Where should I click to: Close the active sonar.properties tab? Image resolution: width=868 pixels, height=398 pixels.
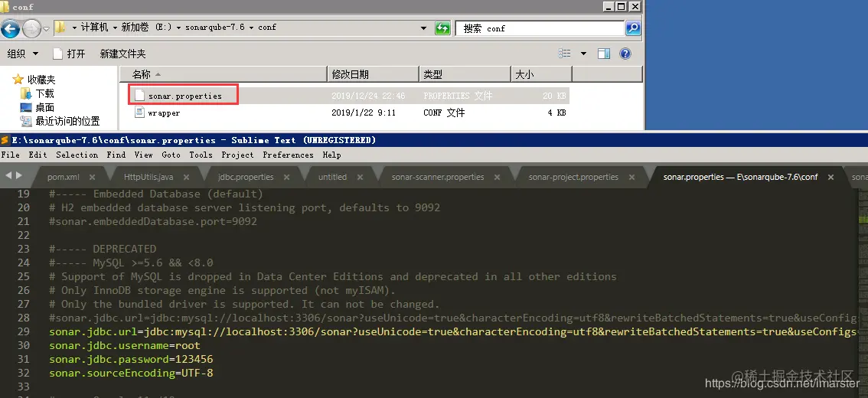(831, 177)
